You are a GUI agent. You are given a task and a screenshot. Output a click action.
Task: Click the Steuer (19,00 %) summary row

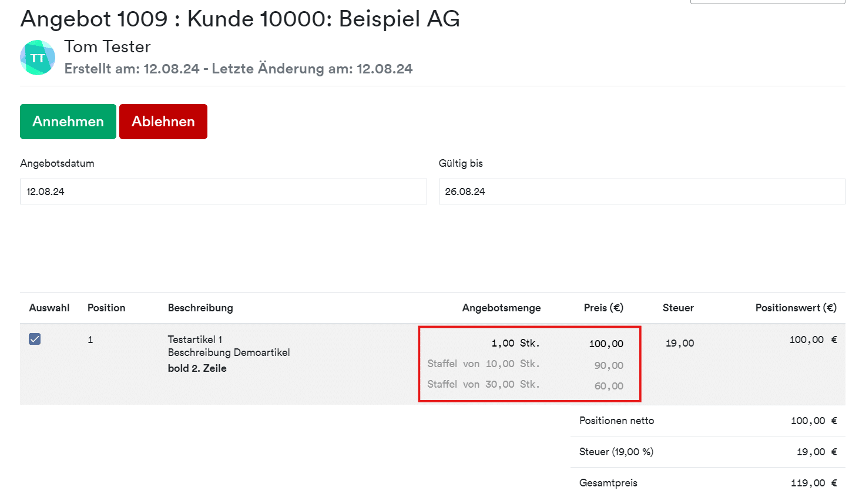tap(708, 452)
